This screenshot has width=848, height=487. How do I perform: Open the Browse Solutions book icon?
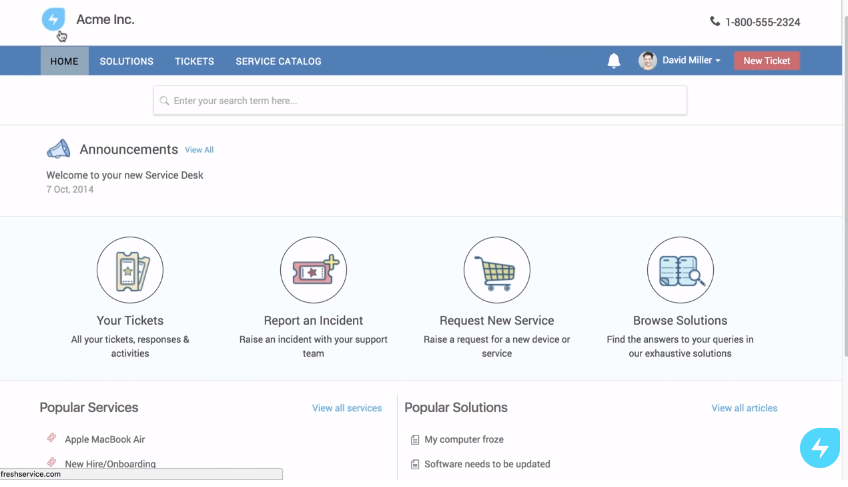(x=680, y=269)
